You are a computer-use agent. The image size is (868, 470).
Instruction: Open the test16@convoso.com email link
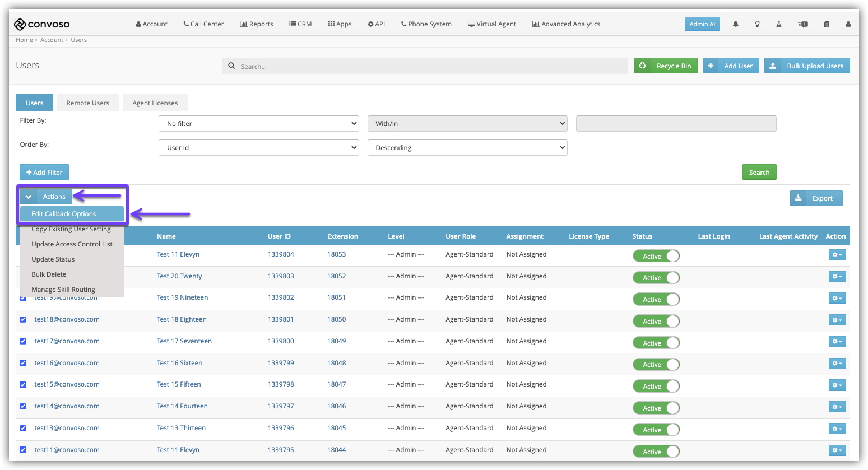[x=67, y=363]
